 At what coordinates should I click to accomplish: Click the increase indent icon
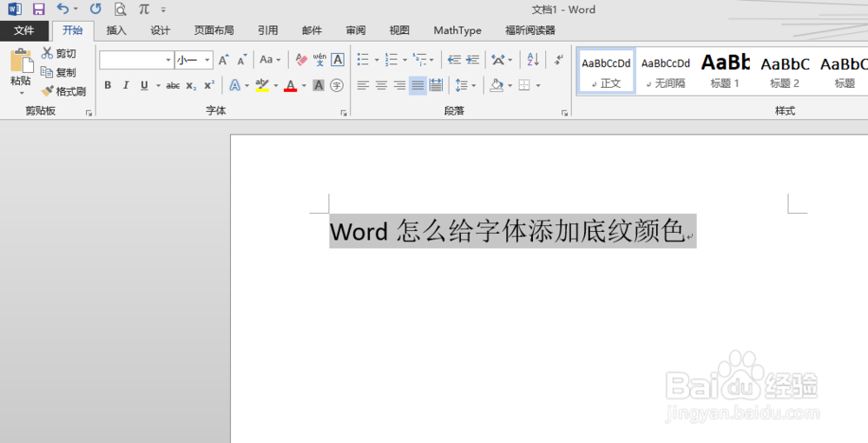pos(472,59)
